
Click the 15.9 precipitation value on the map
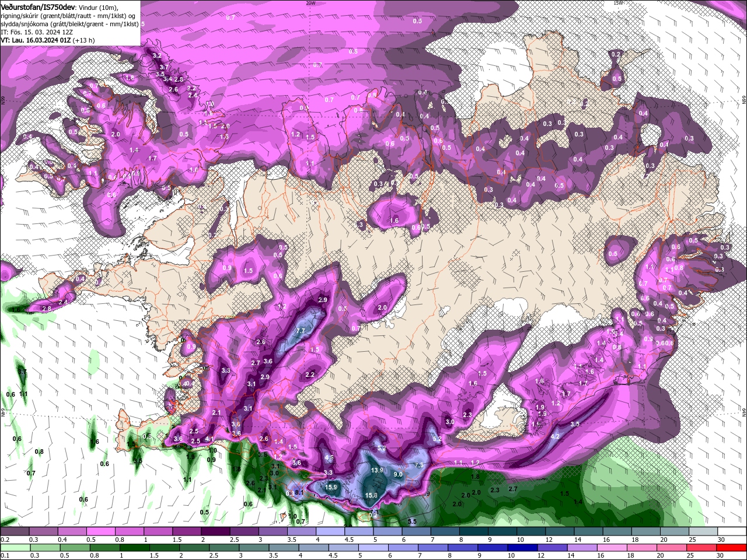click(x=331, y=487)
